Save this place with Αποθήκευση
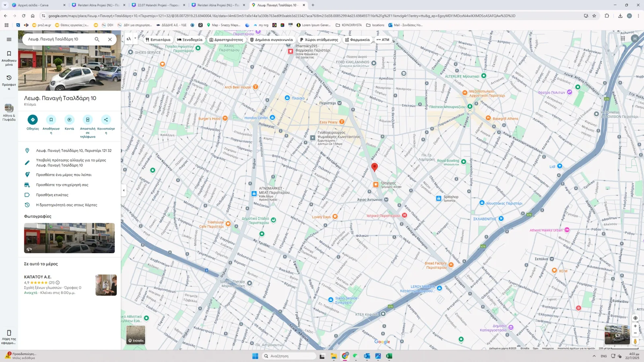The image size is (644, 362). click(x=51, y=125)
